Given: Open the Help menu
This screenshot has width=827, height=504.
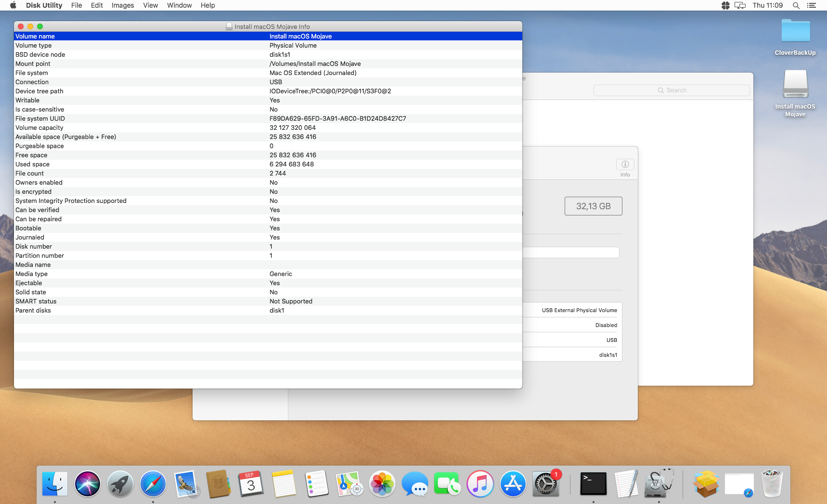Looking at the screenshot, I should click(x=207, y=5).
